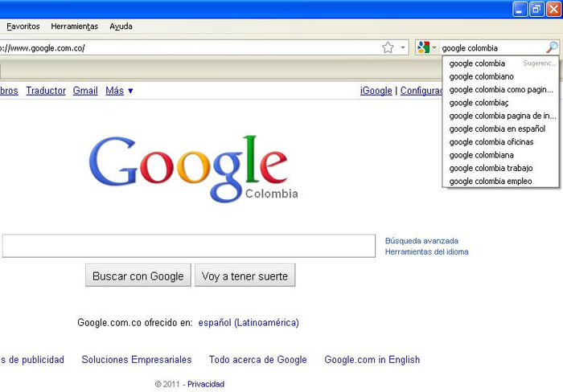Open the Herramientas del idioma link
563x392 pixels.
(x=426, y=251)
